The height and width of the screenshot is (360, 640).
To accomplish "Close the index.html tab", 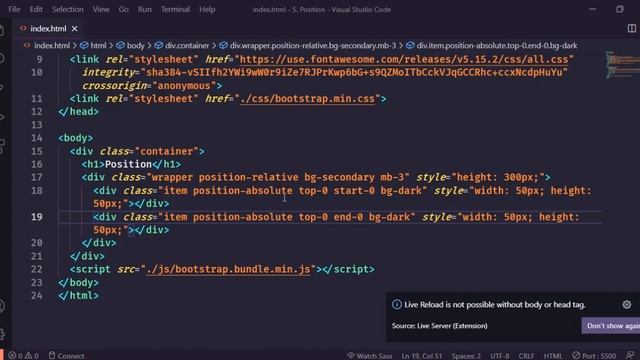I will [x=74, y=29].
